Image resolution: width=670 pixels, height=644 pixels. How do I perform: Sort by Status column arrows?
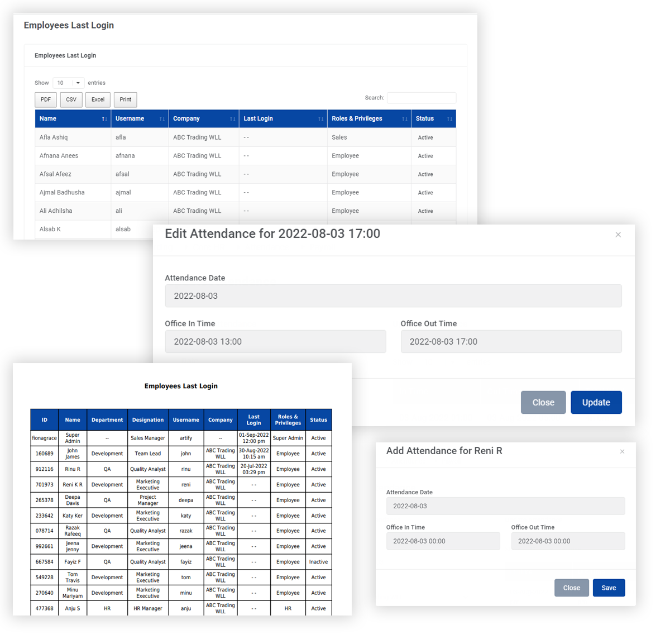tap(449, 119)
